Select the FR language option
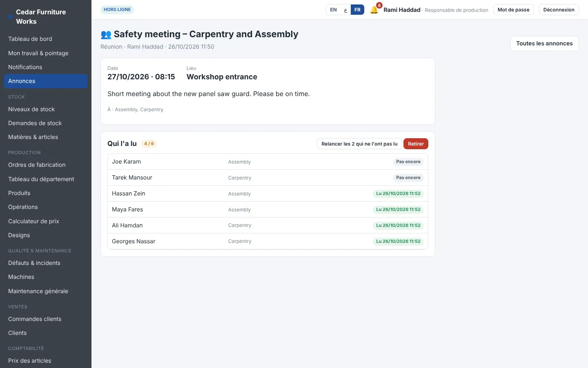Screen dimensions: 588x368 tap(357, 10)
